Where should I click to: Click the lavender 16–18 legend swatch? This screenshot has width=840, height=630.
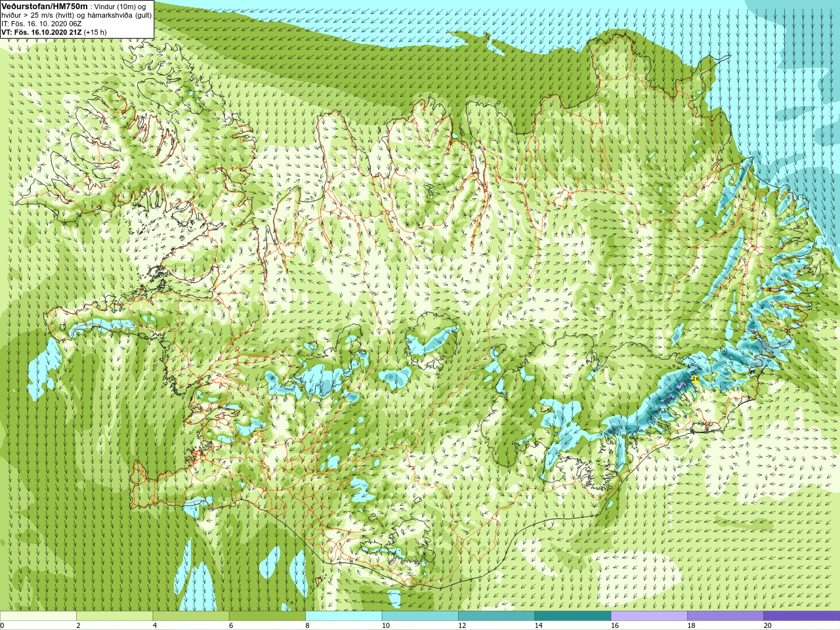click(649, 616)
